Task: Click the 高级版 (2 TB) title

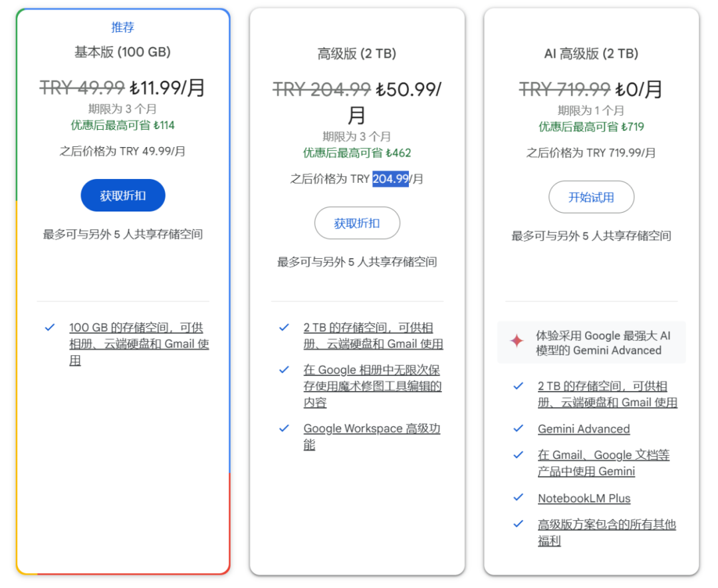Action: (x=357, y=54)
